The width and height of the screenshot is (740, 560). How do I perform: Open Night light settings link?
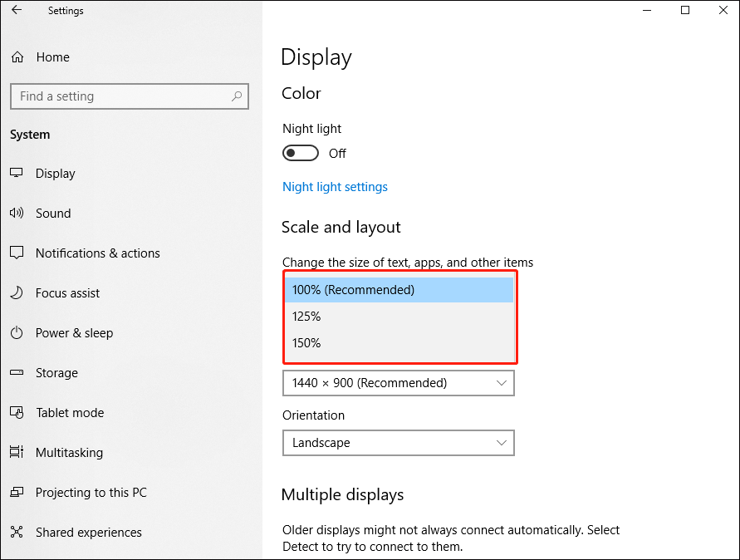335,187
